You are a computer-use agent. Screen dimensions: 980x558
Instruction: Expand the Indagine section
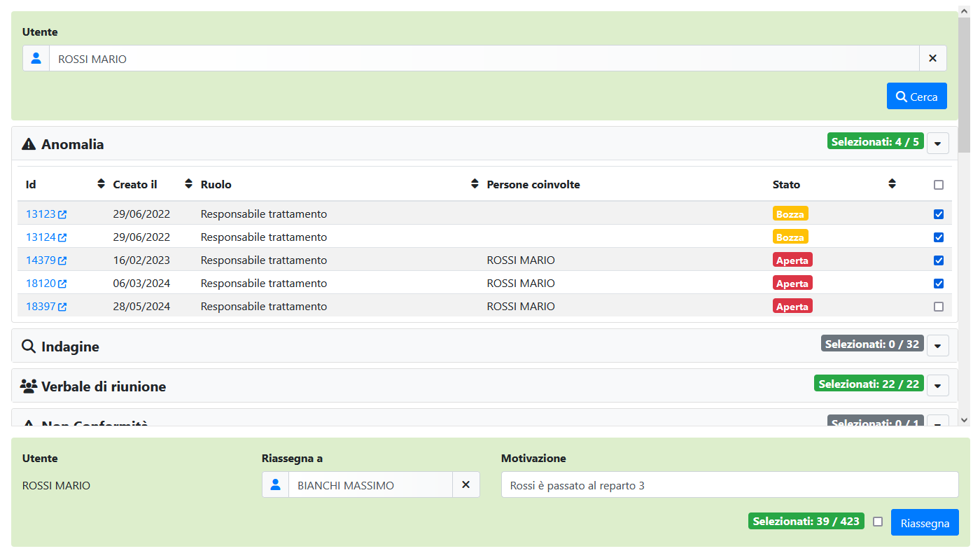[937, 345]
